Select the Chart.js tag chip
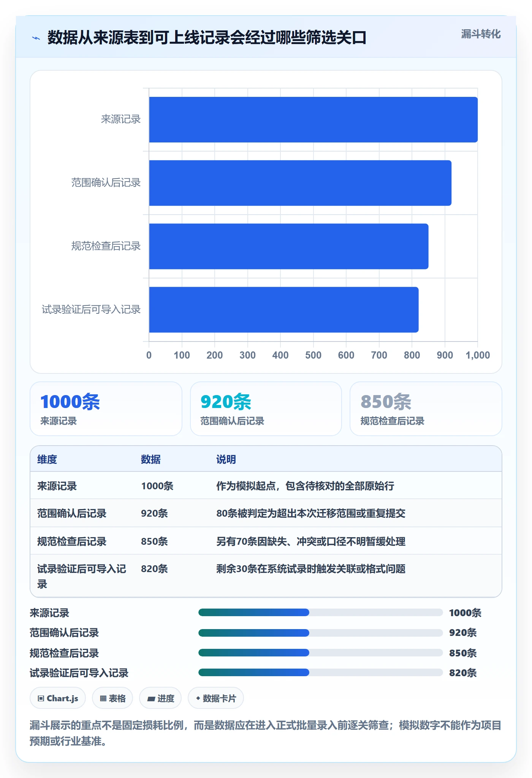532x778 pixels. [58, 698]
